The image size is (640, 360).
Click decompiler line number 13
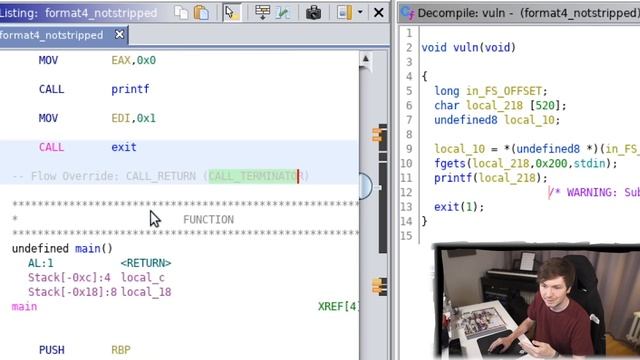[406, 207]
